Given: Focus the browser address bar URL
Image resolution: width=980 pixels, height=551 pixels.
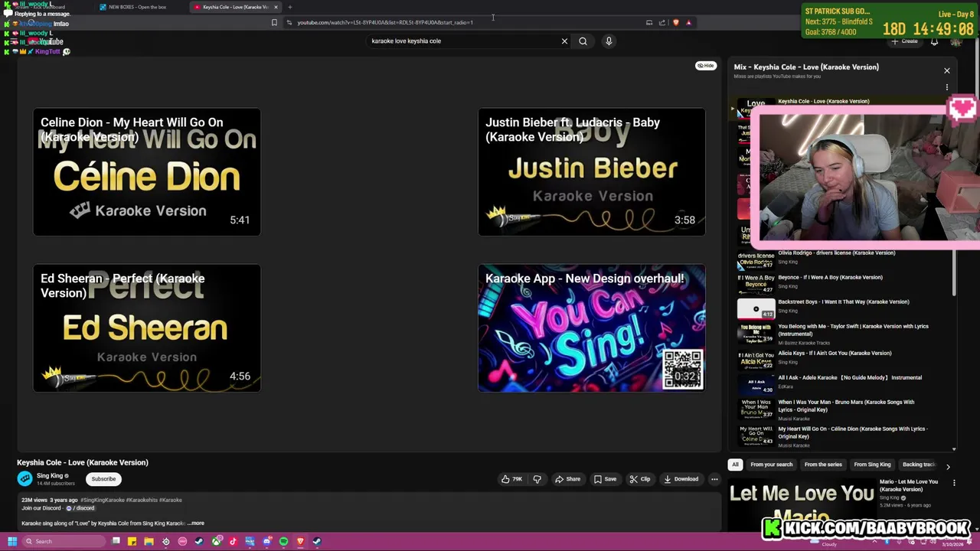Looking at the screenshot, I should pos(385,22).
